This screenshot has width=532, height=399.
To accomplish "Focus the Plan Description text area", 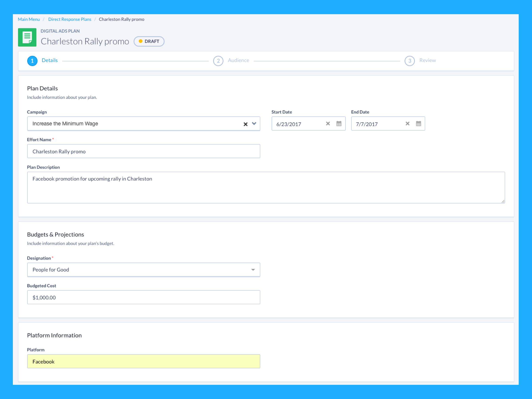I will click(266, 188).
